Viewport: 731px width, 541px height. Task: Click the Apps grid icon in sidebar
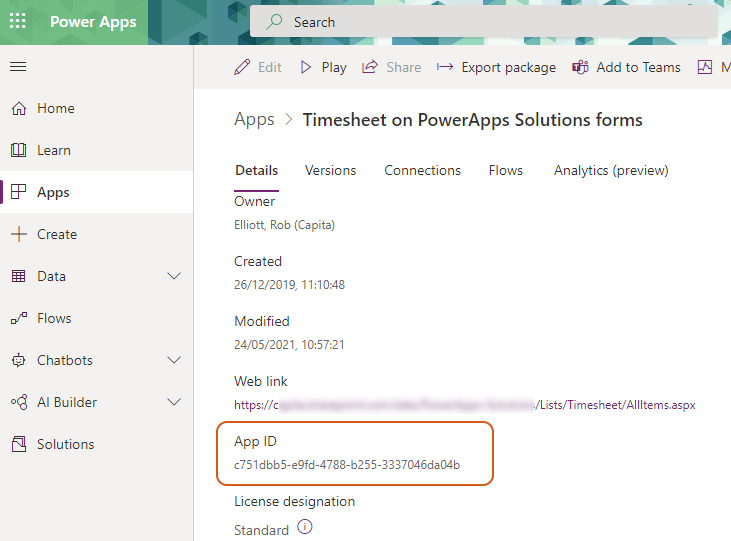click(x=19, y=192)
